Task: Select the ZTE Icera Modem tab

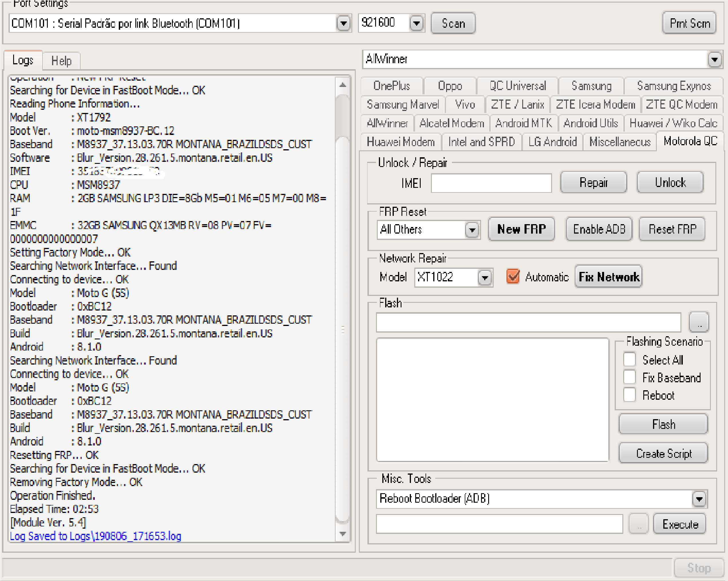Action: [x=596, y=105]
